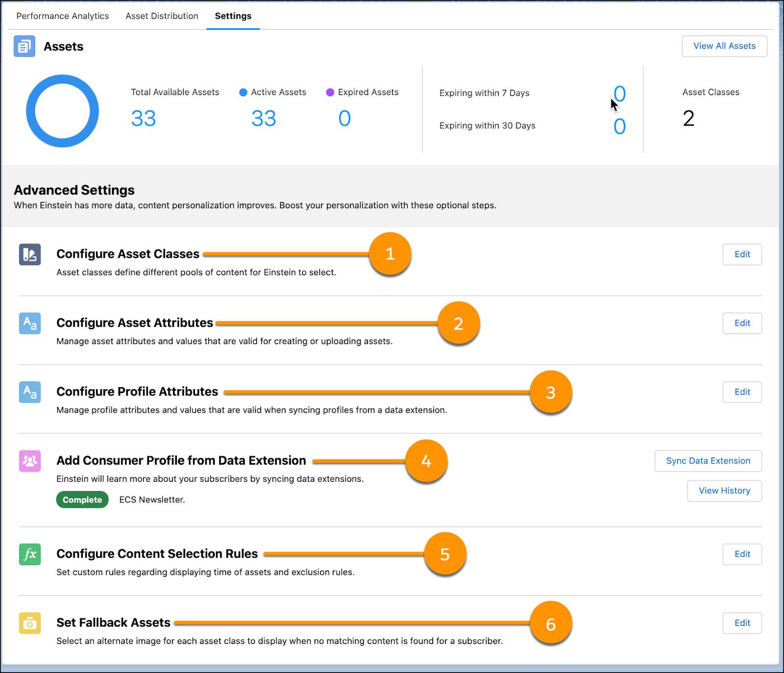
Task: Edit Configure Content Selection Rules
Action: pyautogui.click(x=742, y=554)
